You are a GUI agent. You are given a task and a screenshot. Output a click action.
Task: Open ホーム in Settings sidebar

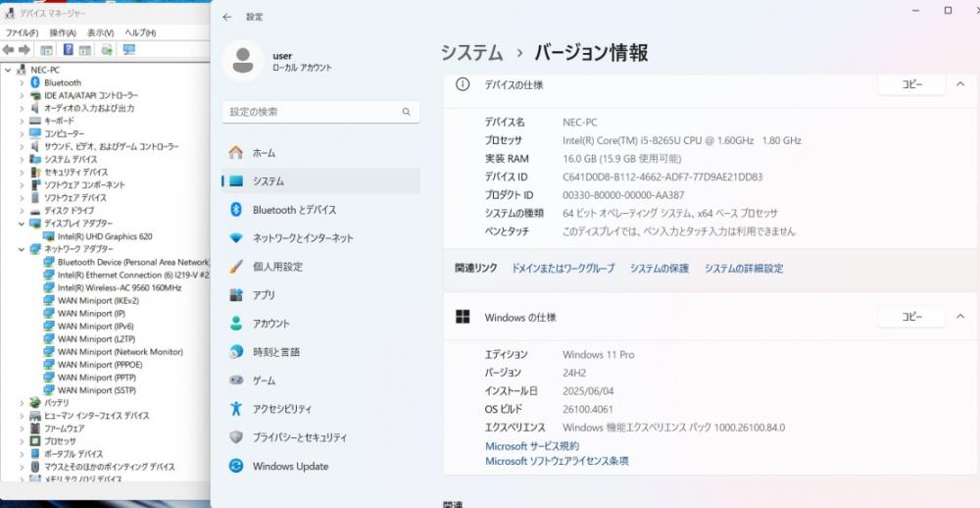tap(320, 153)
